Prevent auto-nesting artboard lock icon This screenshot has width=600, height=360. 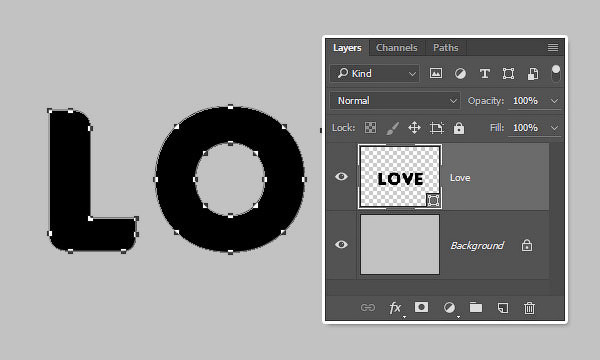point(437,128)
